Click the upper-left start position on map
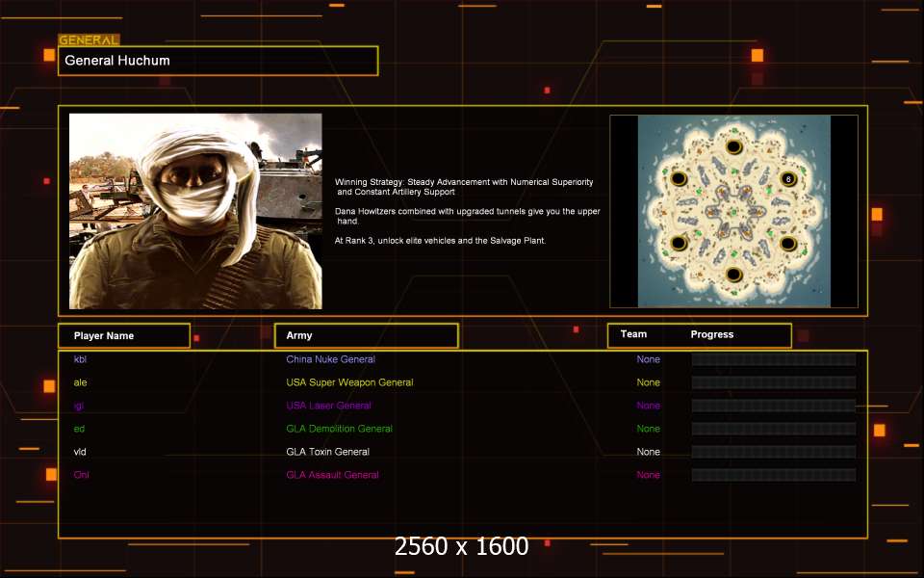The width and height of the screenshot is (924, 578). pyautogui.click(x=679, y=179)
